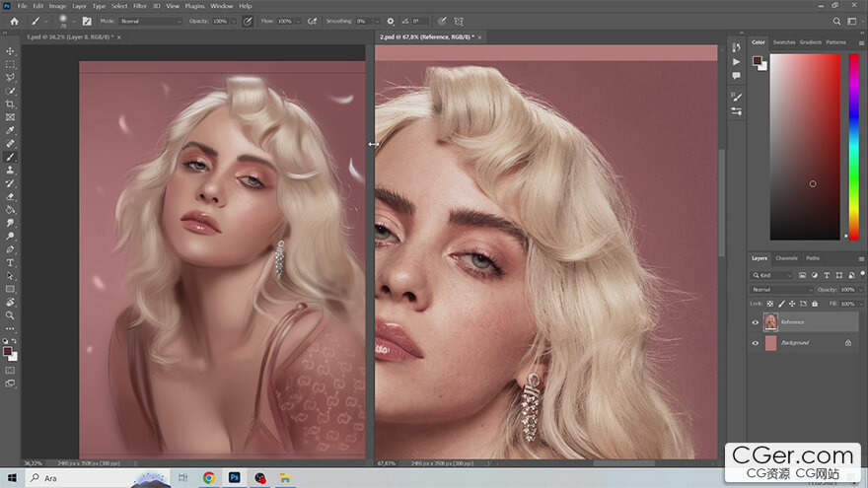Viewport: 868px width, 488px height.
Task: Open the brush Mode dropdown
Action: coord(151,21)
